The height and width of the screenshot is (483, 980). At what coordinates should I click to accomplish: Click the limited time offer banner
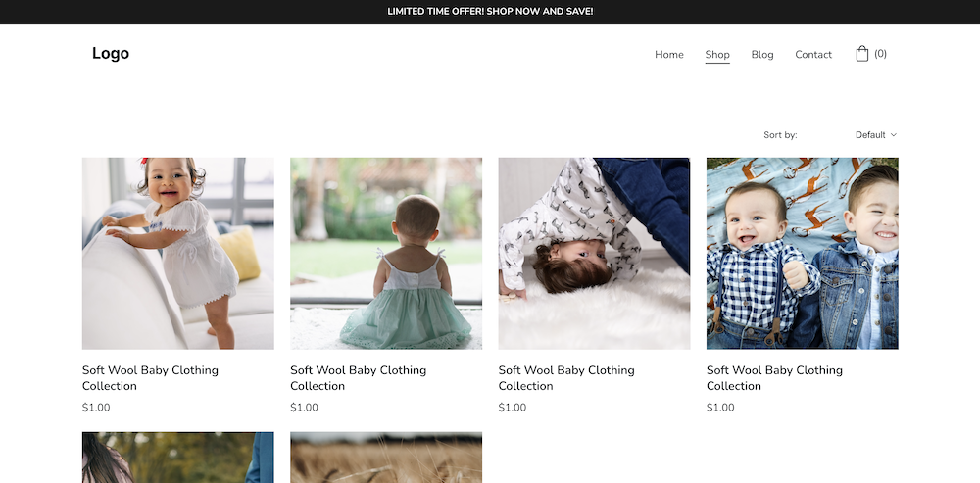(x=490, y=12)
